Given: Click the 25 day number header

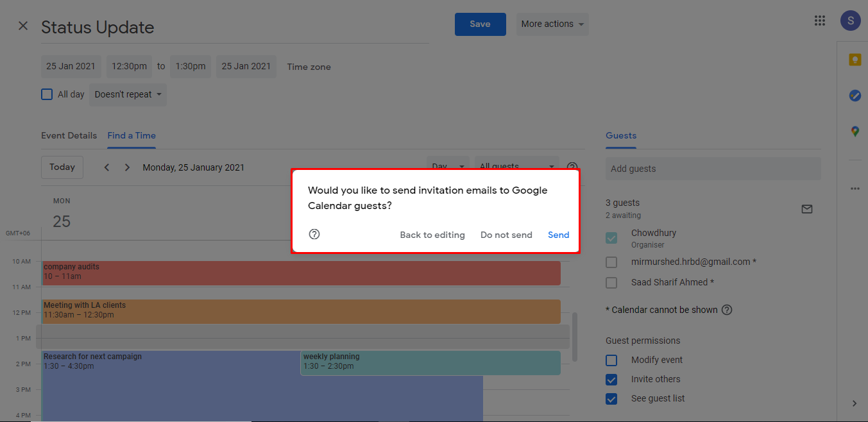Looking at the screenshot, I should coord(62,221).
